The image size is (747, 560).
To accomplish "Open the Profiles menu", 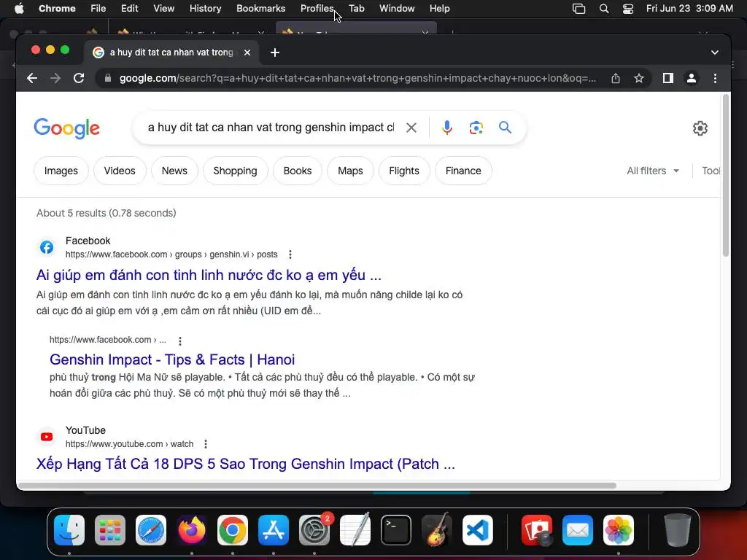I will pyautogui.click(x=317, y=9).
